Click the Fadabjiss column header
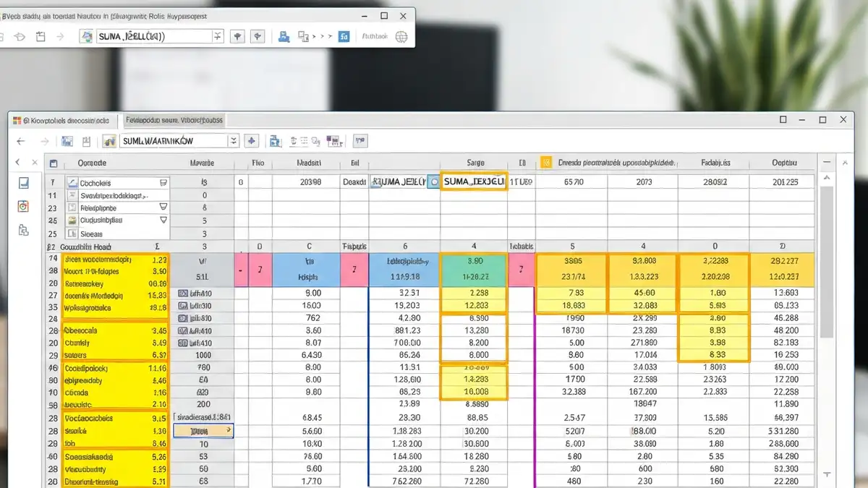Viewport: 868px width, 488px height. [x=715, y=163]
